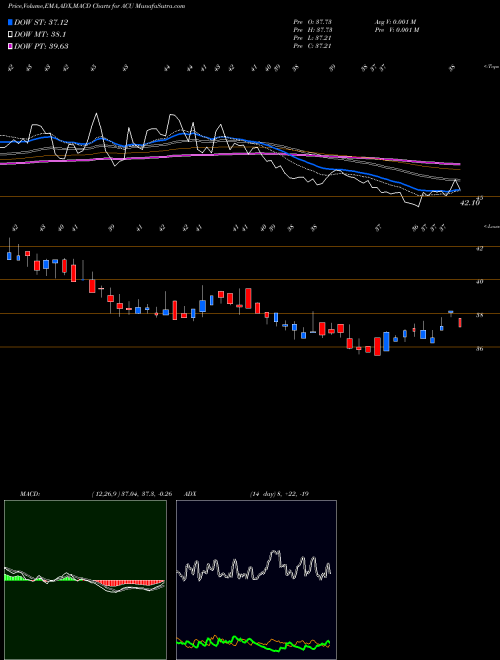Click the ADX '(14 day) 8, +22, -19' text
The width and height of the screenshot is (500, 660).
[x=279, y=494]
